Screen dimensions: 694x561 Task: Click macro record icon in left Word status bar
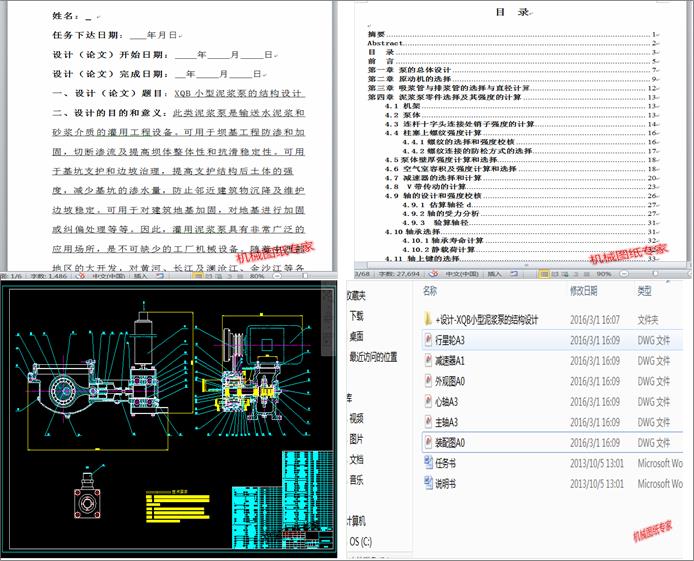160,276
